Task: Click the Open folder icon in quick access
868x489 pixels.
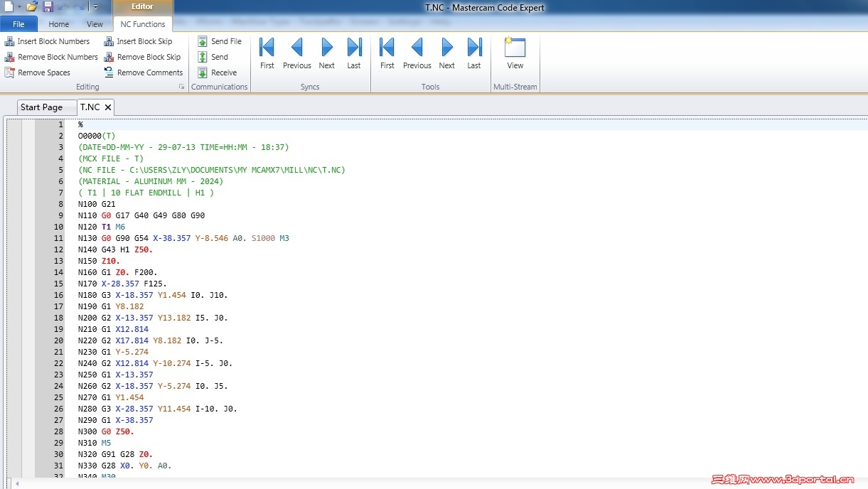Action: (31, 6)
